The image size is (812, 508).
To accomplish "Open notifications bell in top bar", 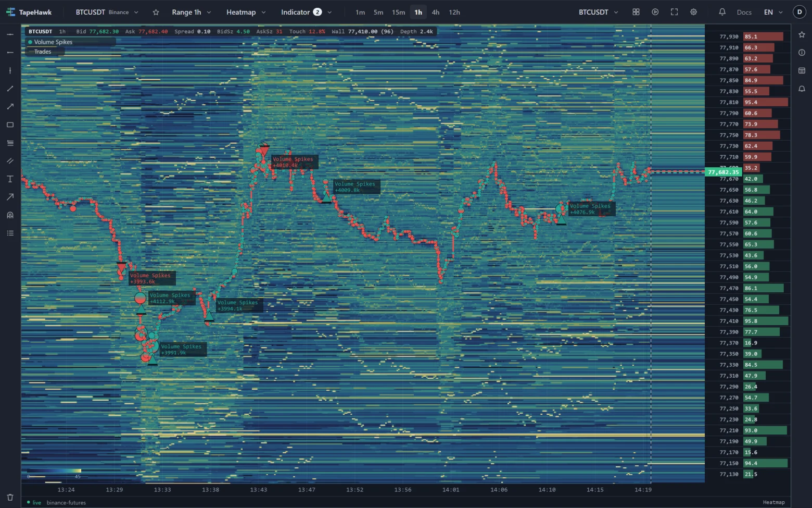I will coord(722,12).
